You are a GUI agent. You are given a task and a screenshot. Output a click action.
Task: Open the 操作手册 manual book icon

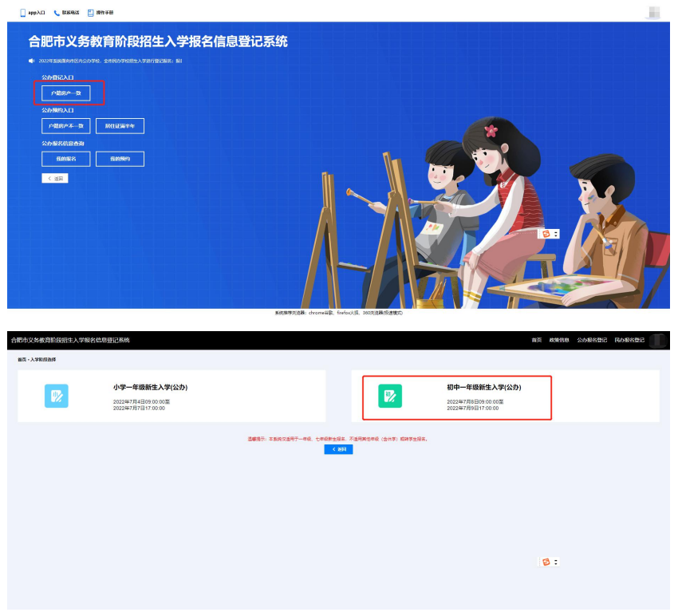click(x=90, y=13)
